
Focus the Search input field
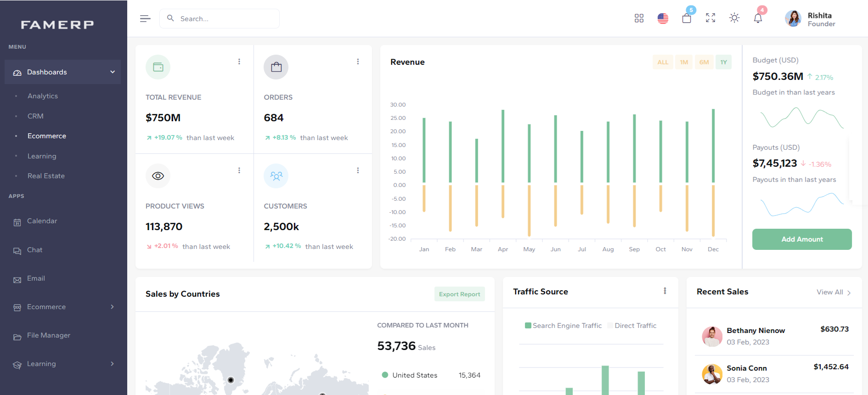click(225, 19)
